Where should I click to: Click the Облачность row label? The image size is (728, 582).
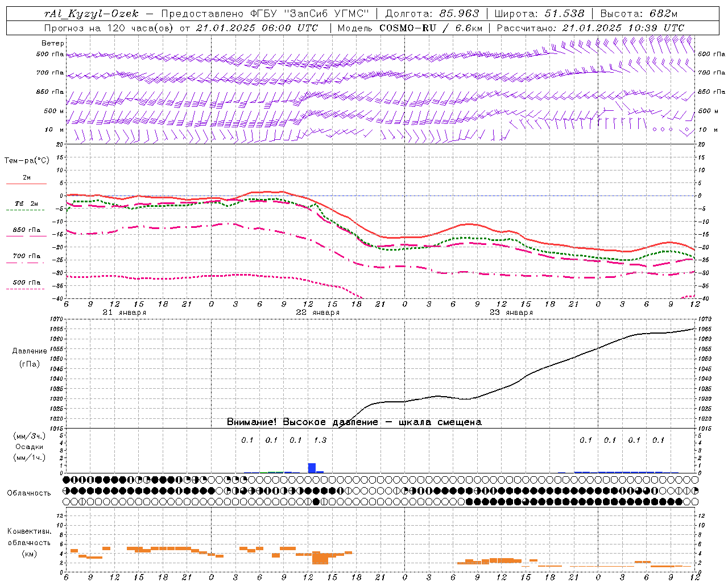(x=29, y=493)
